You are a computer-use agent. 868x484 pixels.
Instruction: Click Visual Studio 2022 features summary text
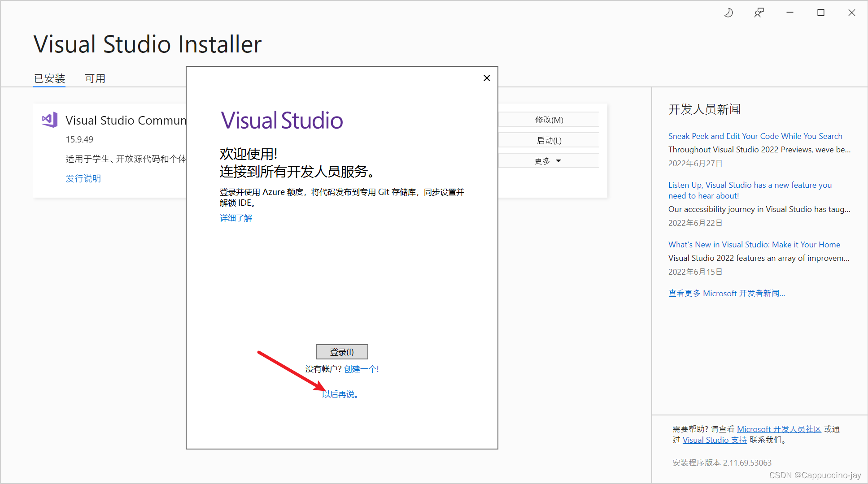[759, 258]
